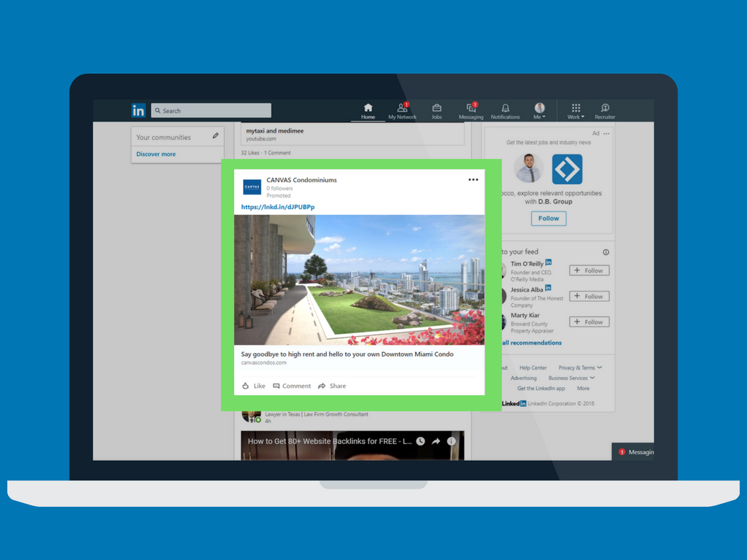Click Get the LinkedIn app link

pyautogui.click(x=541, y=389)
